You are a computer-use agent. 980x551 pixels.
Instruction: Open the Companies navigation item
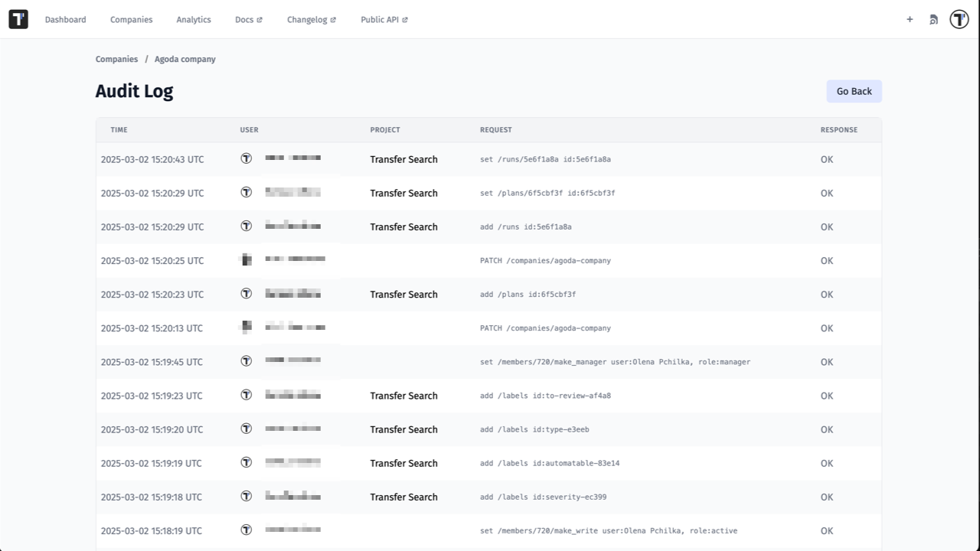[131, 19]
